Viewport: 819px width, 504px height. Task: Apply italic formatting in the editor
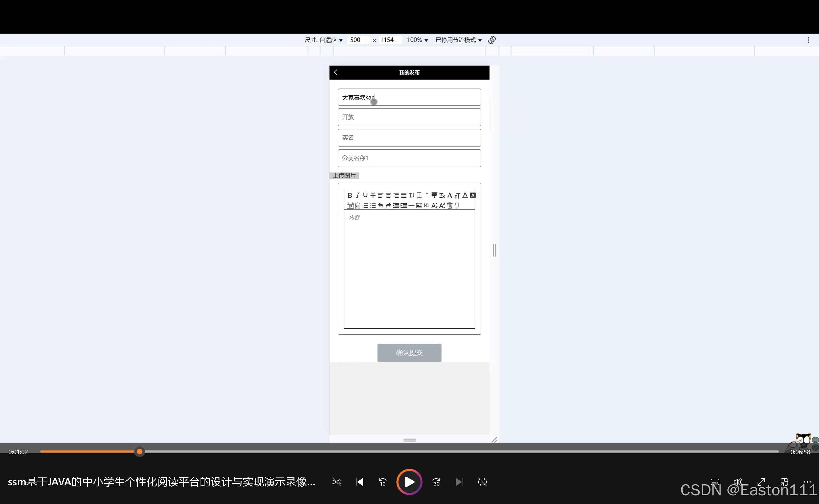pyautogui.click(x=358, y=195)
